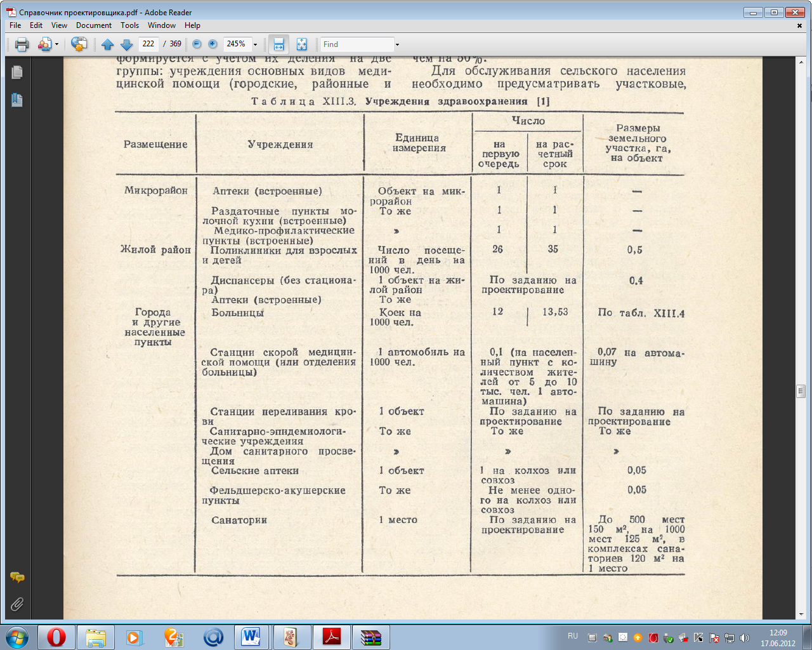This screenshot has height=650, width=812.
Task: Show the Bookmarks panel
Action: tap(17, 100)
